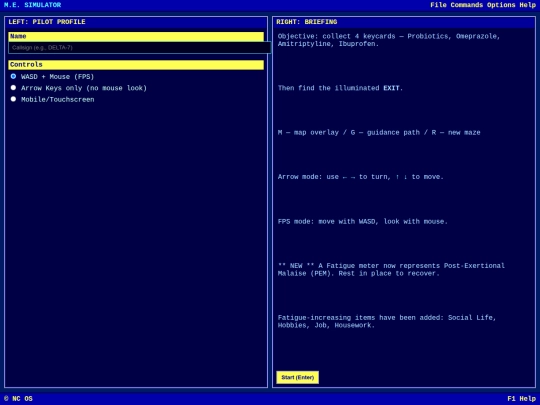The width and height of the screenshot is (540, 405).
Task: Click the yellow Controls section header
Action: coord(136,65)
